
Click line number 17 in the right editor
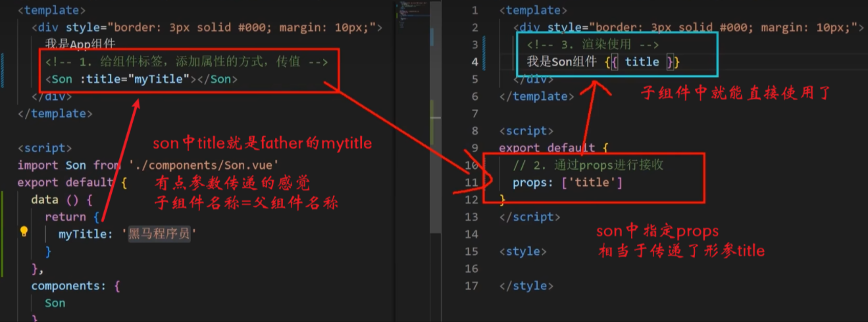[x=472, y=286]
